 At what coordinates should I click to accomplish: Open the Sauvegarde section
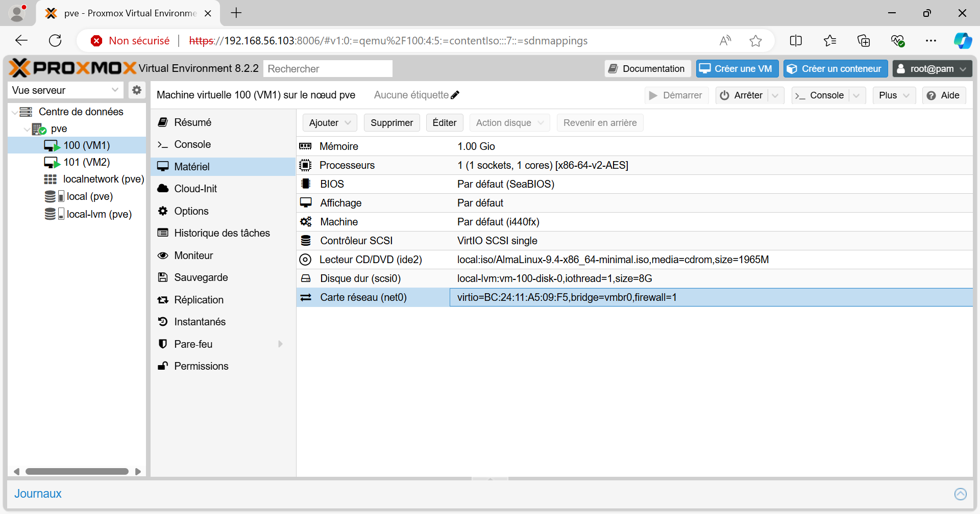tap(223, 277)
